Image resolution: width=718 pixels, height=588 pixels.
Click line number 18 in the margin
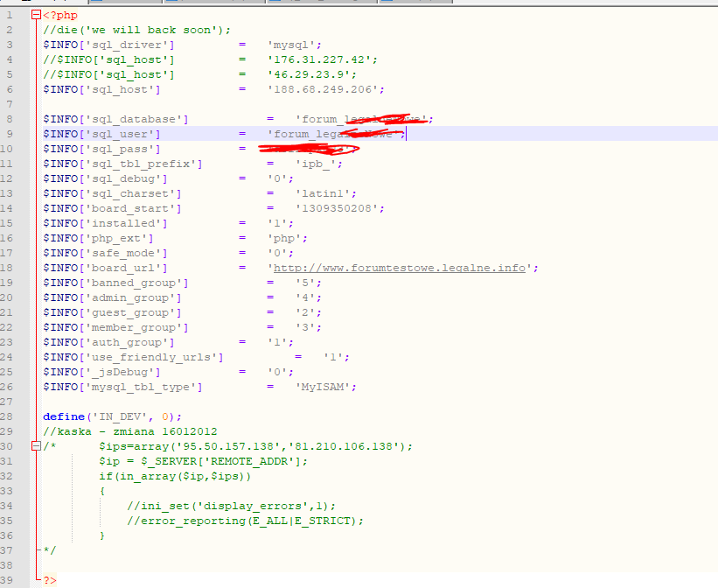(x=10, y=268)
